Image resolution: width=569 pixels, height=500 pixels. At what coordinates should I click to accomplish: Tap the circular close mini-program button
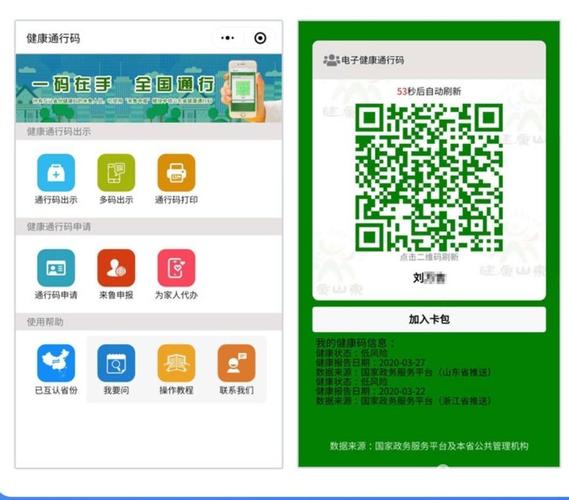tap(260, 38)
